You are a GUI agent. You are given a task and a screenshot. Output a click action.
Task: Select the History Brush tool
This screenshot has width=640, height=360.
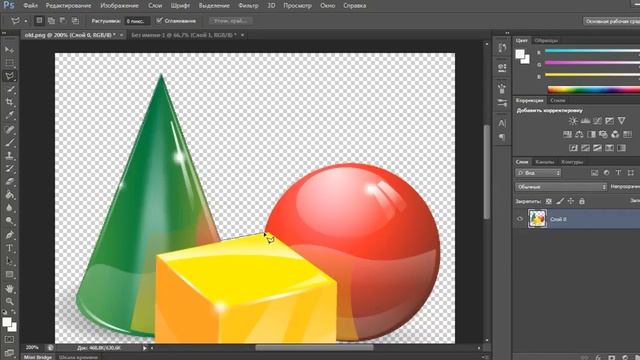pos(9,169)
